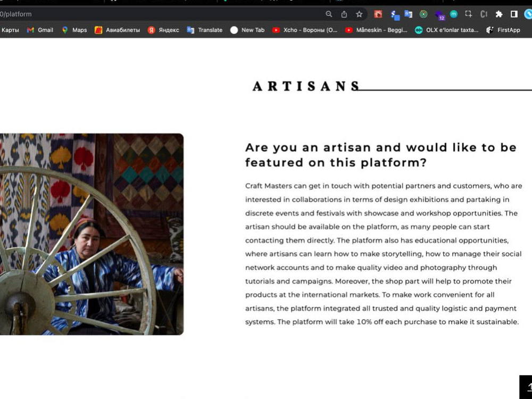Open the New Tab bookmark
Image resolution: width=532 pixels, height=399 pixels.
(247, 30)
